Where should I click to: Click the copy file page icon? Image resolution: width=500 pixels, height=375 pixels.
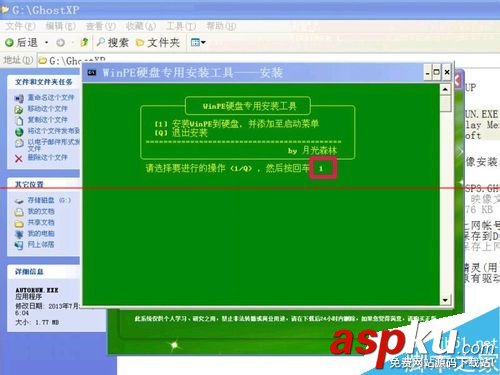pos(19,120)
